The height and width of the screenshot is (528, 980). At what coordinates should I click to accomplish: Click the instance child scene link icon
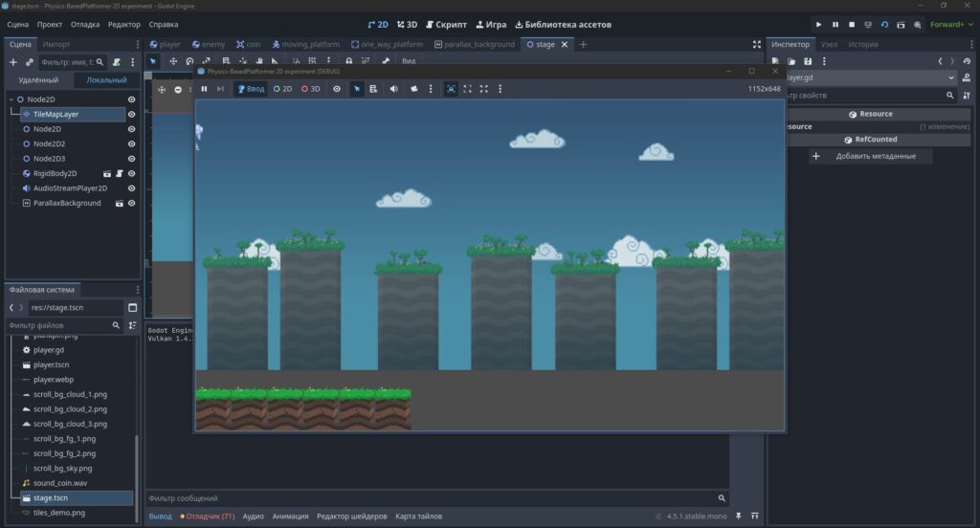pyautogui.click(x=30, y=62)
